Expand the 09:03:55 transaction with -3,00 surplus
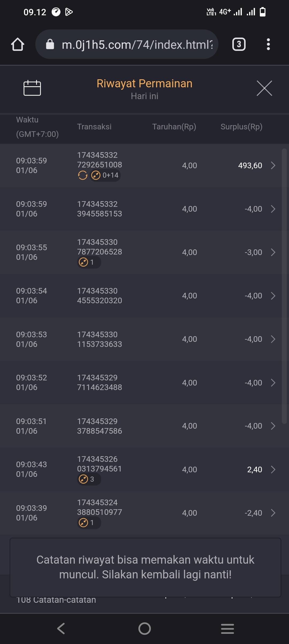 (273, 252)
